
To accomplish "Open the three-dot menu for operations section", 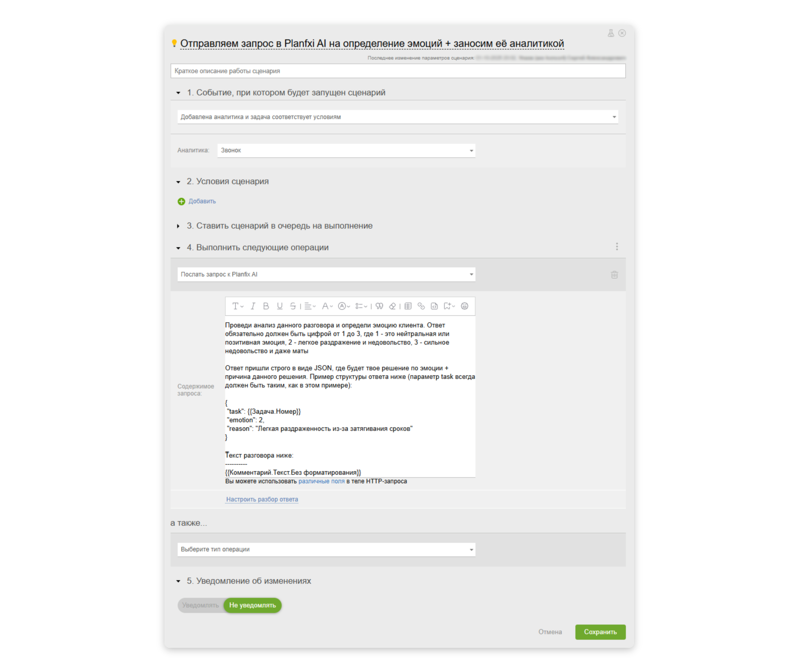I will point(617,247).
